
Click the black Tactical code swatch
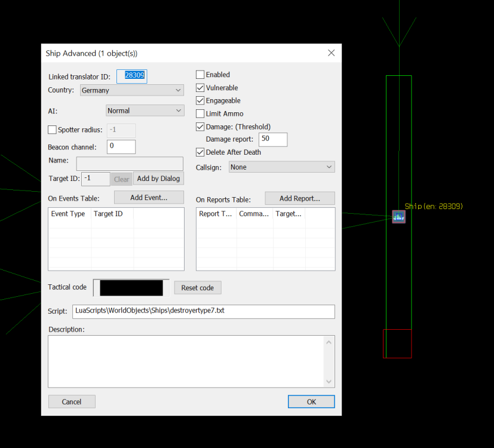(131, 288)
